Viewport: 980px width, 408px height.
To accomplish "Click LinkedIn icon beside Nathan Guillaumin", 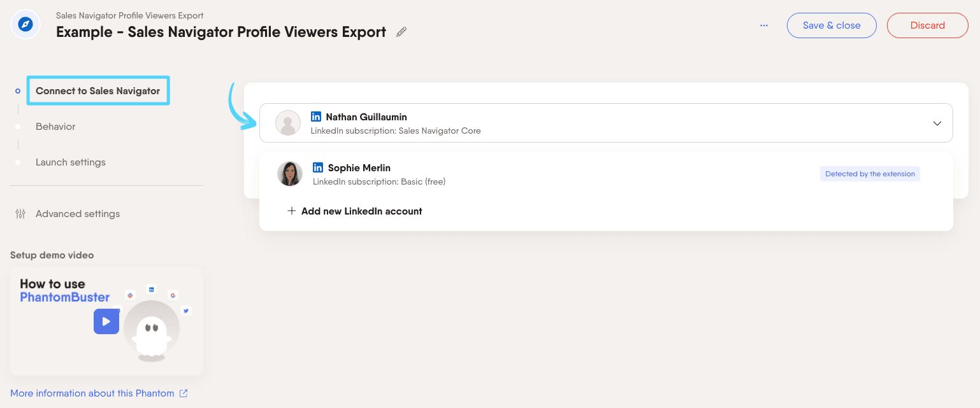I will tap(316, 117).
